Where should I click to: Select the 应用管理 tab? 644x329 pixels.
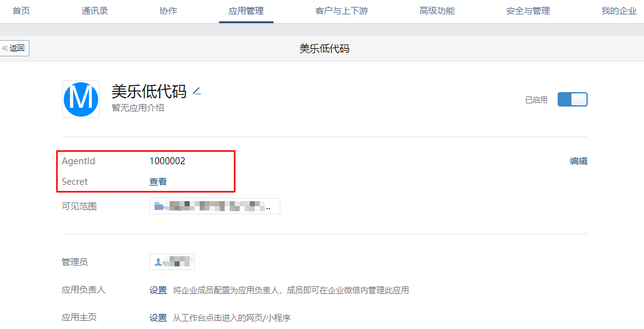[x=246, y=11]
